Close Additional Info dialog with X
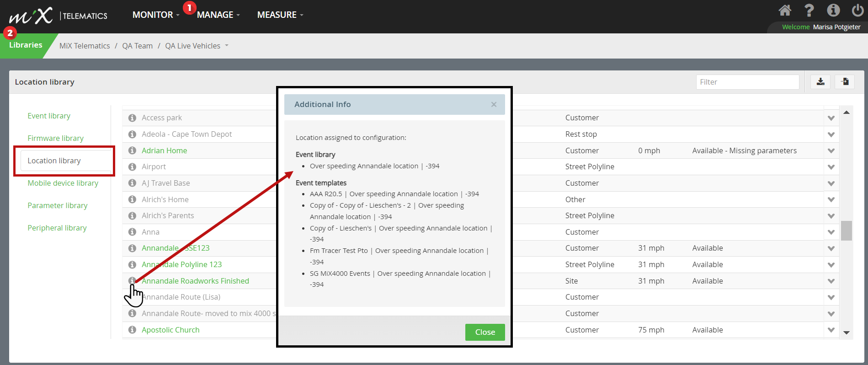The width and height of the screenshot is (868, 365). (x=494, y=104)
